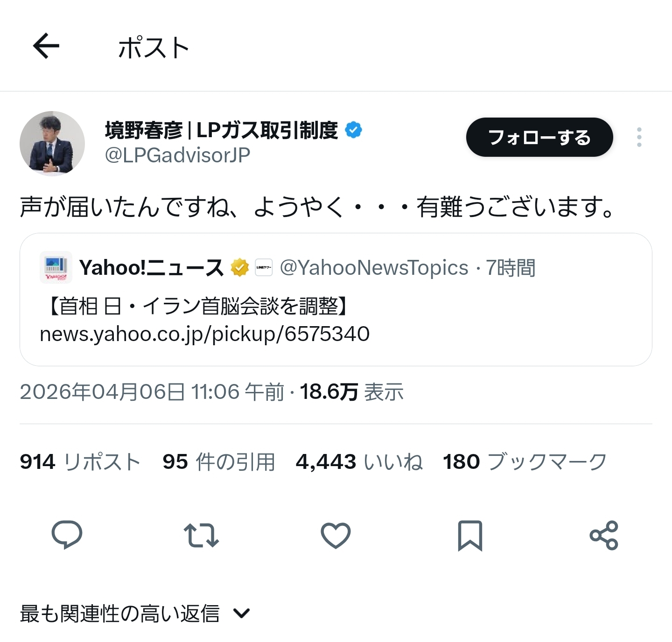Tap the blue verified badge
This screenshot has width=672, height=642.
point(353,130)
